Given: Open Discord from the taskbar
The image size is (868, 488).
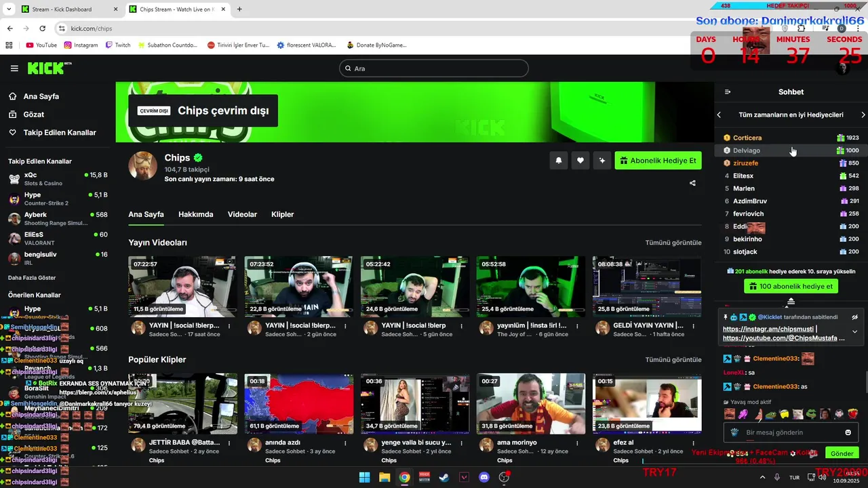Looking at the screenshot, I should click(484, 477).
